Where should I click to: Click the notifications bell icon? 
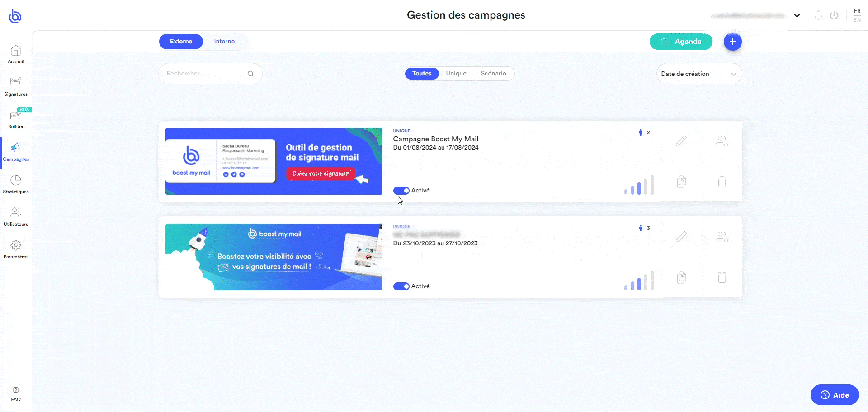click(818, 15)
